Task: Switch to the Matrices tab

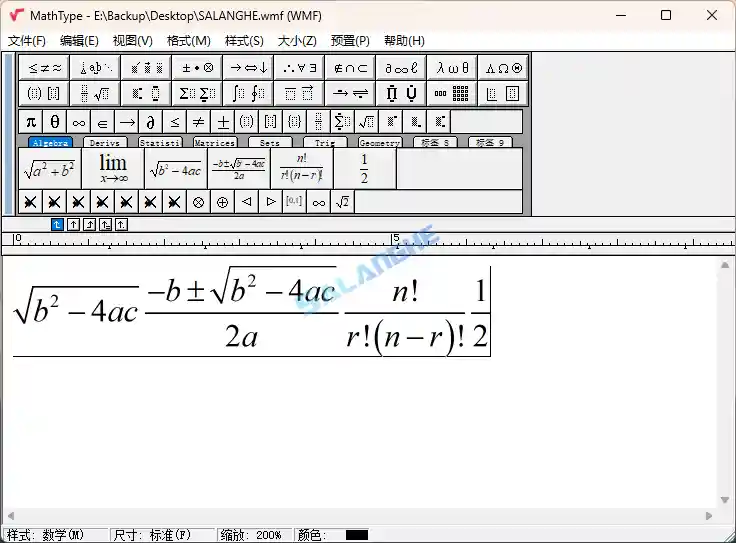Action: [x=215, y=143]
